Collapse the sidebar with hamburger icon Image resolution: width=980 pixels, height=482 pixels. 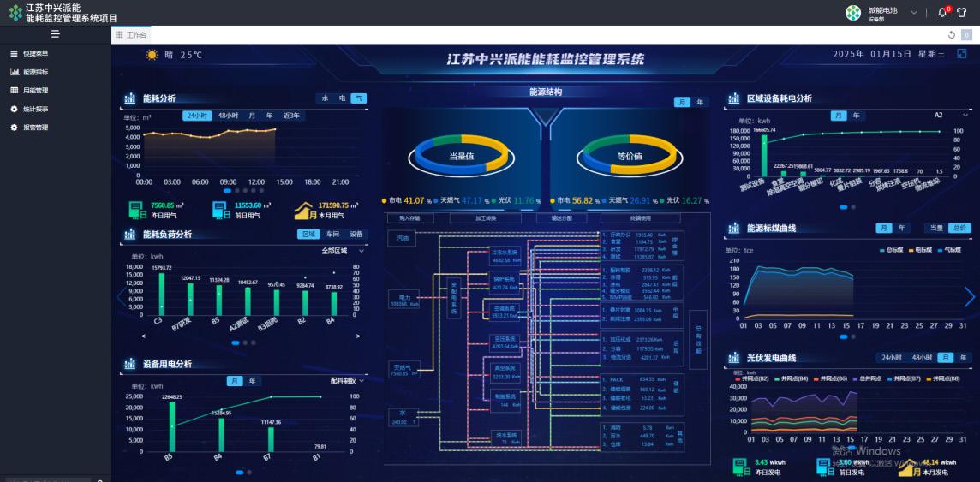tap(56, 34)
